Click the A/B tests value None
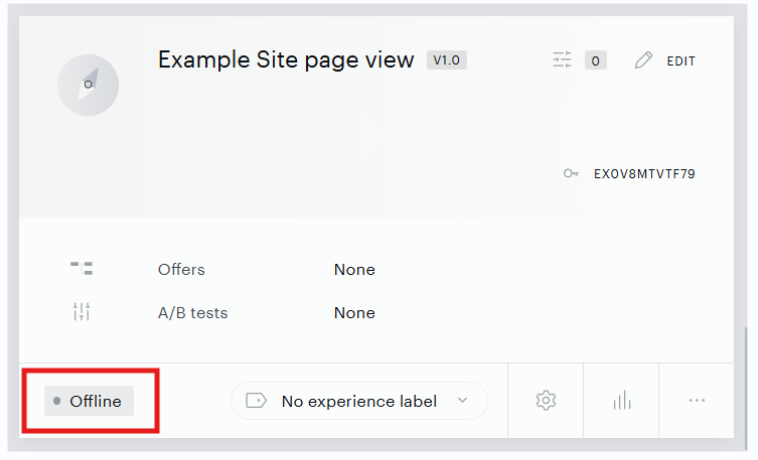 coord(354,313)
